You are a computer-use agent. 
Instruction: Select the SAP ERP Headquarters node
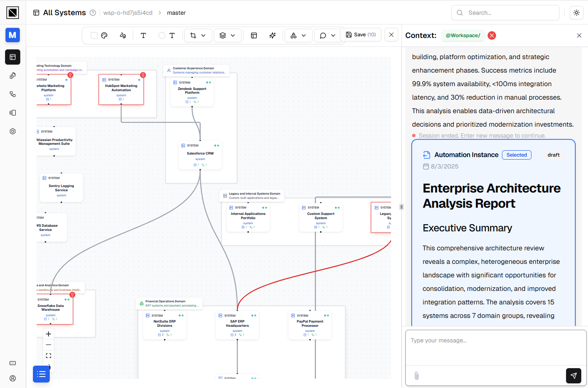pyautogui.click(x=237, y=326)
